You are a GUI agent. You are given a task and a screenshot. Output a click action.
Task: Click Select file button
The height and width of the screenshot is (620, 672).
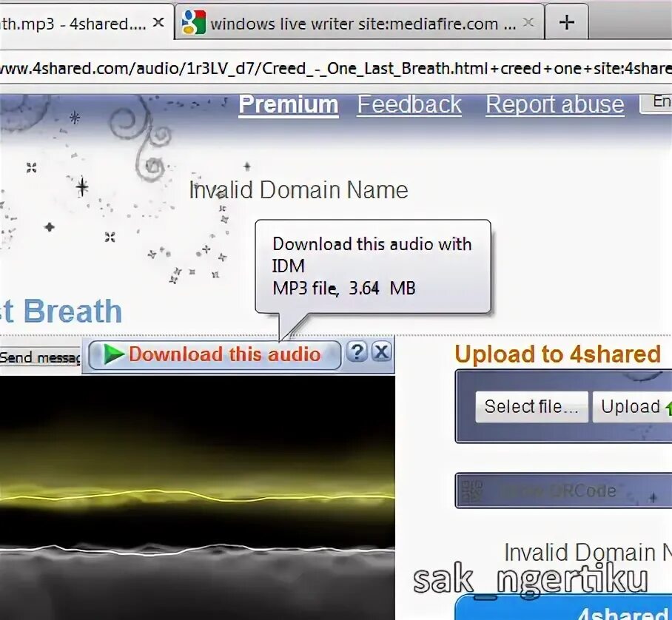tap(531, 407)
